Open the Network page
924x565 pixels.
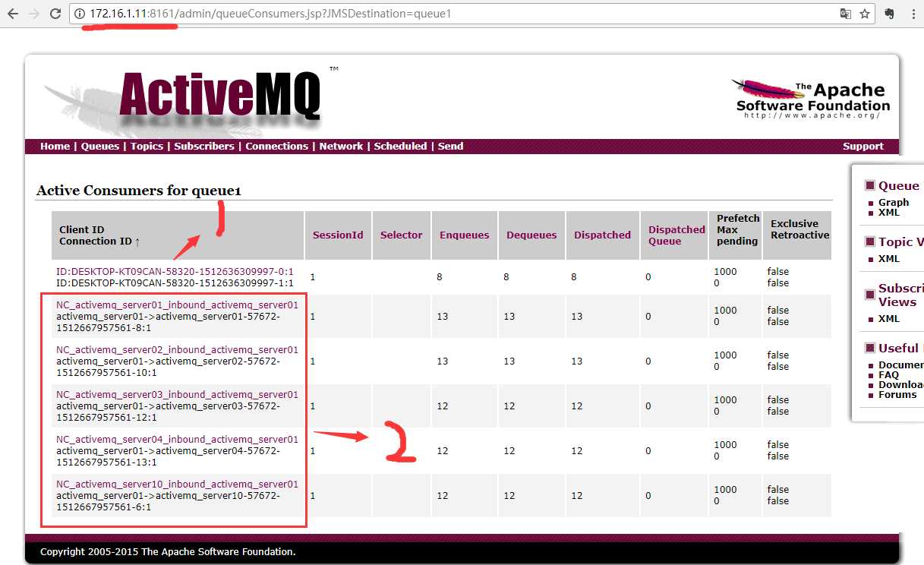[341, 147]
